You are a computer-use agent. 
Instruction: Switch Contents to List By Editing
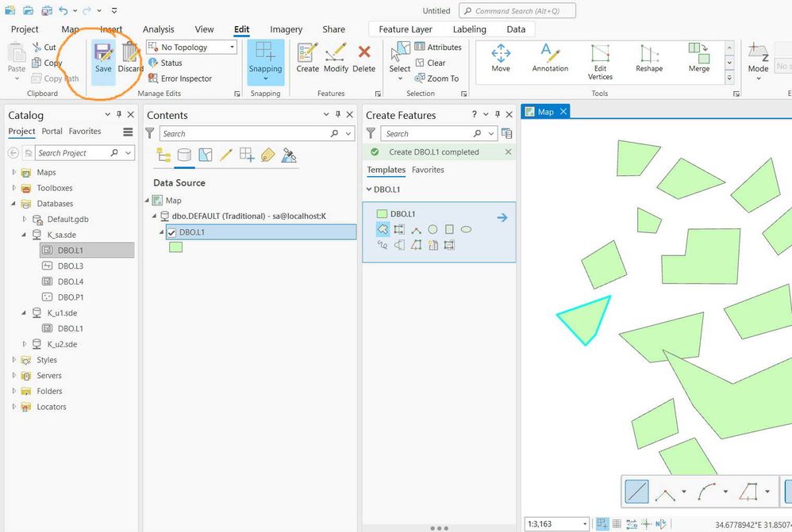coord(226,155)
